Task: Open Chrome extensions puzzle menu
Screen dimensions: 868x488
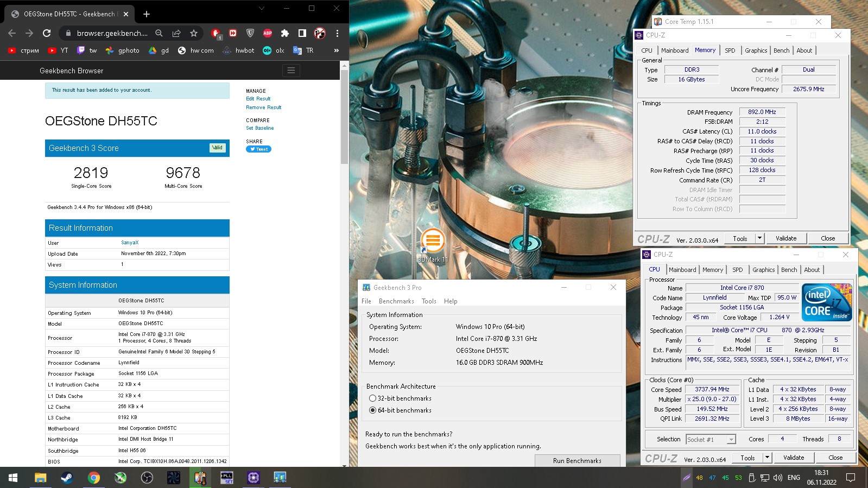Action: pos(284,33)
